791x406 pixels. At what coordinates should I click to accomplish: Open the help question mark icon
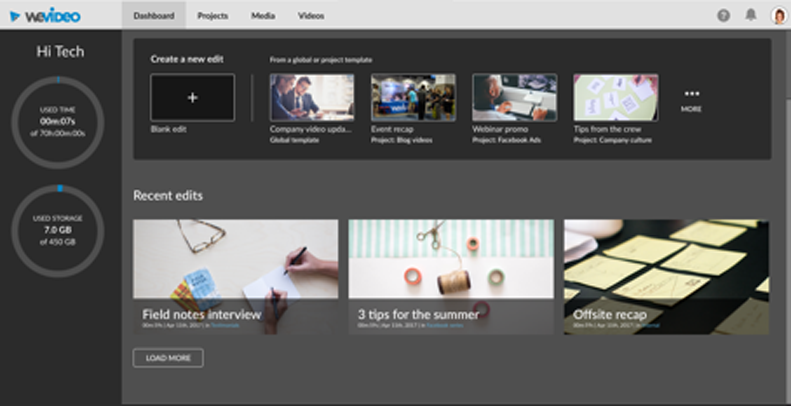tap(724, 15)
